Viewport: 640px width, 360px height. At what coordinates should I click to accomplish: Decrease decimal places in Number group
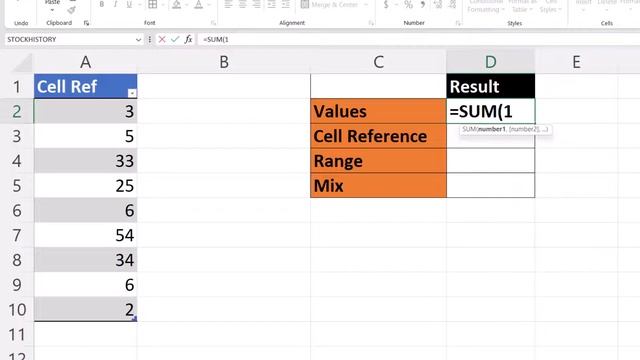pos(452,5)
